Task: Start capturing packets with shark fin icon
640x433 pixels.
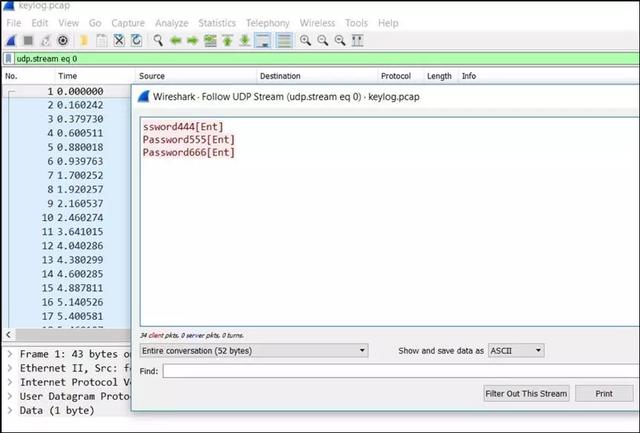Action: (11, 40)
